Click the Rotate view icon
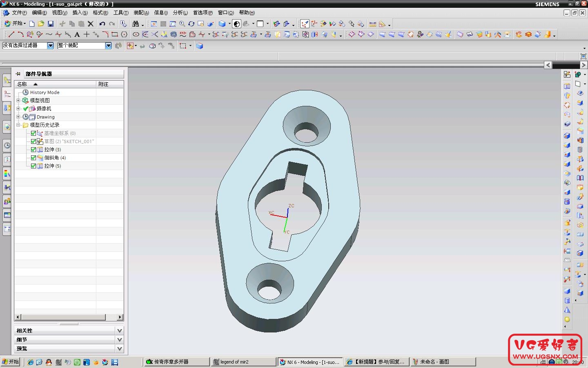The width and height of the screenshot is (588, 368). pos(191,24)
